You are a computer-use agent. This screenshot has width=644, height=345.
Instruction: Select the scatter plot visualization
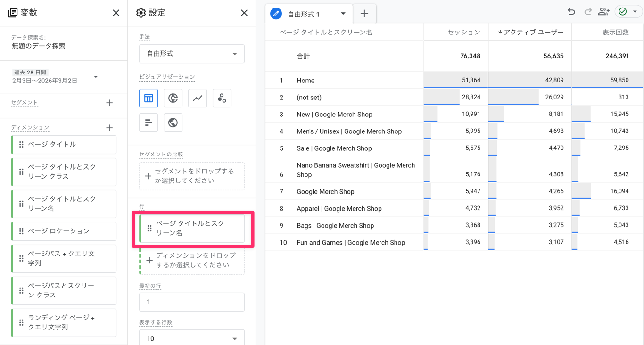click(222, 98)
